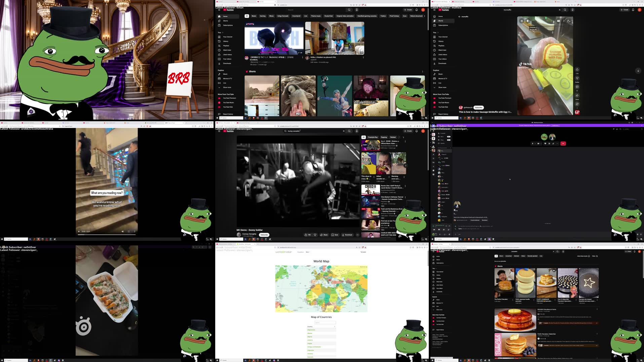Enter fullscreen on the stairs video player
Viewport: 644px width, 362px height.
(128, 231)
